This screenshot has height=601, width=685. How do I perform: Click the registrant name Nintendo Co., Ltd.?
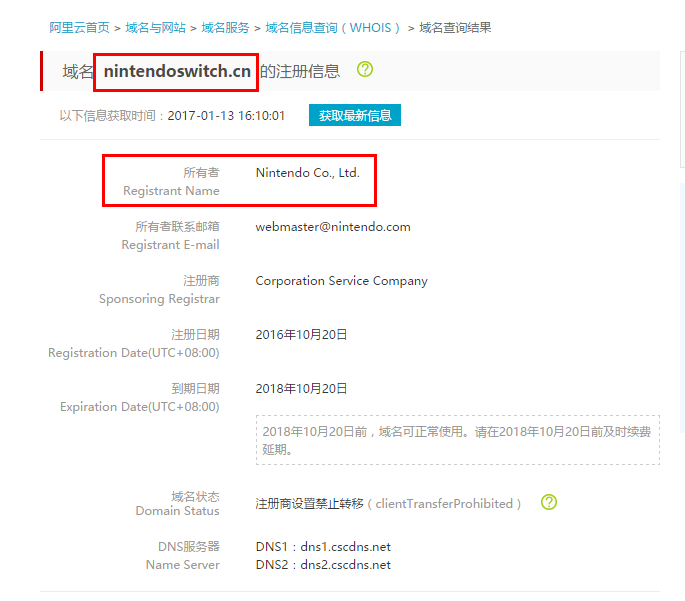coord(308,173)
